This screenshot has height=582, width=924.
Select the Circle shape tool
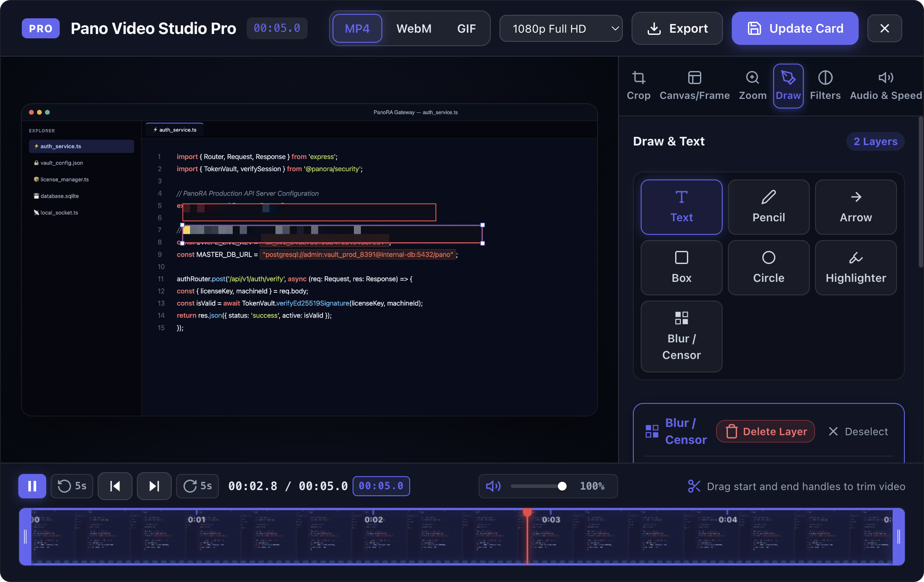click(769, 267)
